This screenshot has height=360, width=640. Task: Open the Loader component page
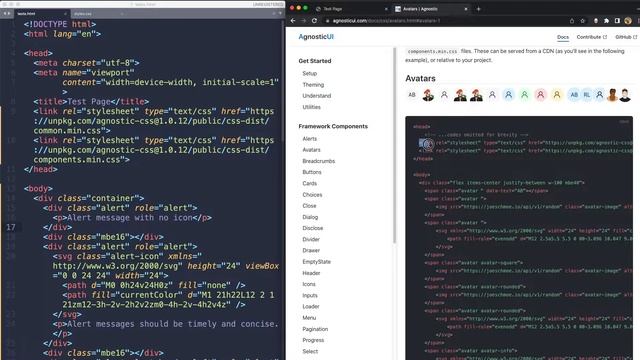tap(311, 307)
